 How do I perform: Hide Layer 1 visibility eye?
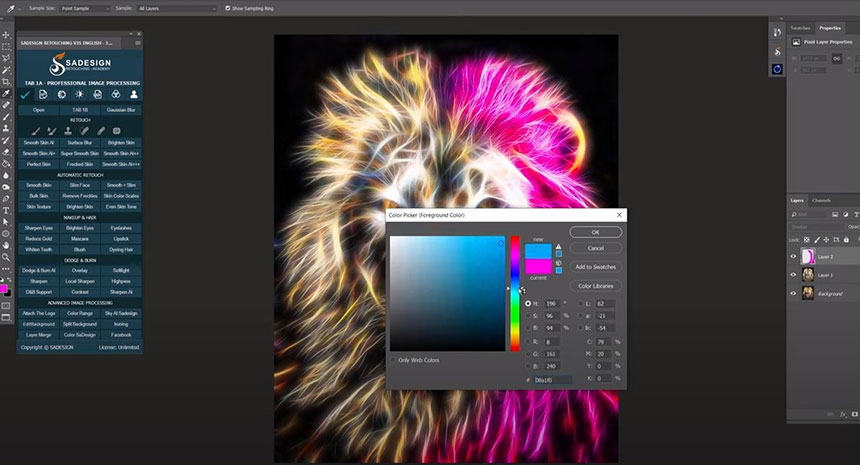[x=793, y=275]
